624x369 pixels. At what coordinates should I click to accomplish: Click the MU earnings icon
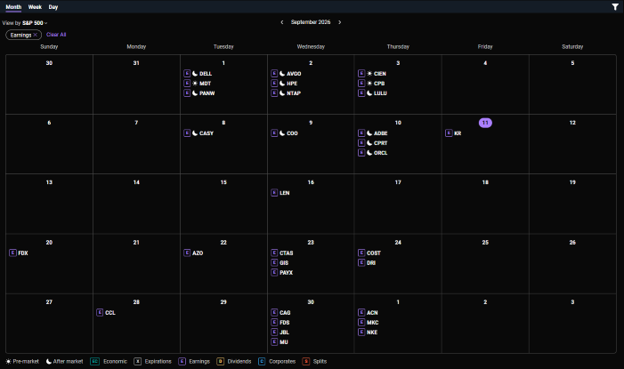point(274,342)
